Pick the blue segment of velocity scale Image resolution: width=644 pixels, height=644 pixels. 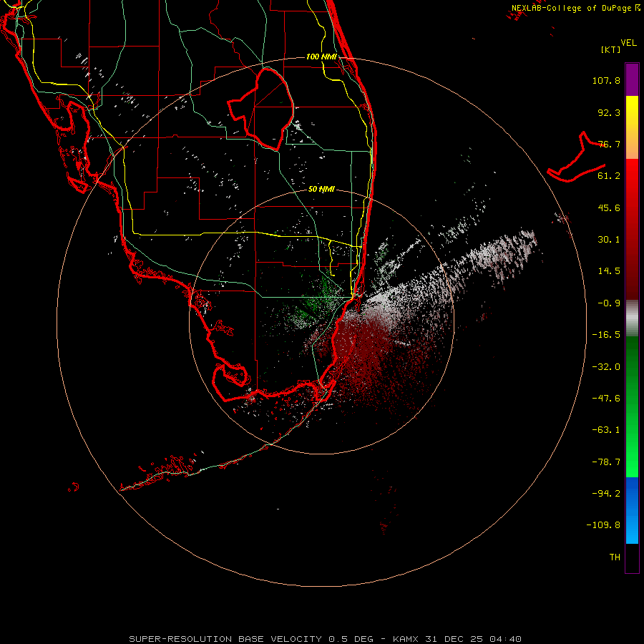632,510
